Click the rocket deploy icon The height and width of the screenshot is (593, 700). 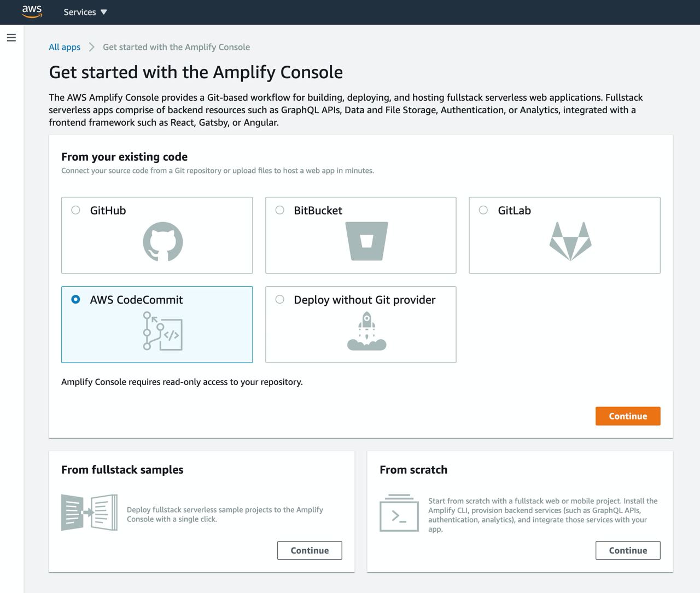pyautogui.click(x=366, y=331)
